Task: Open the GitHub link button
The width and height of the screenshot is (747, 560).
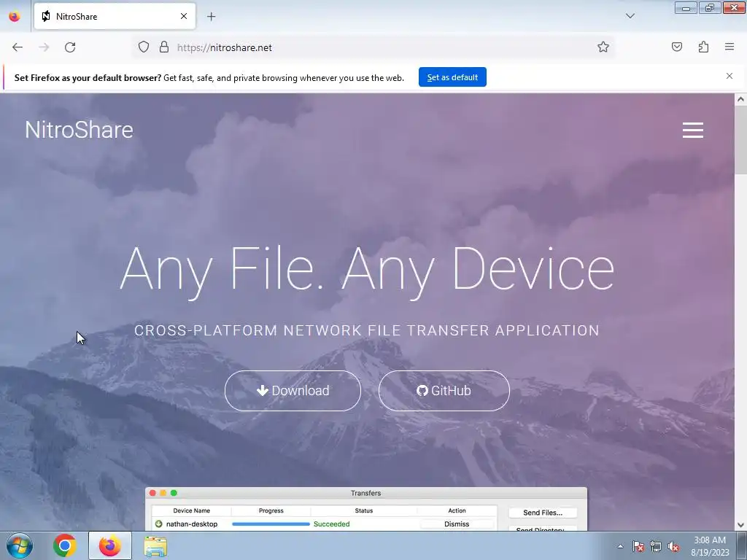Action: (x=444, y=391)
